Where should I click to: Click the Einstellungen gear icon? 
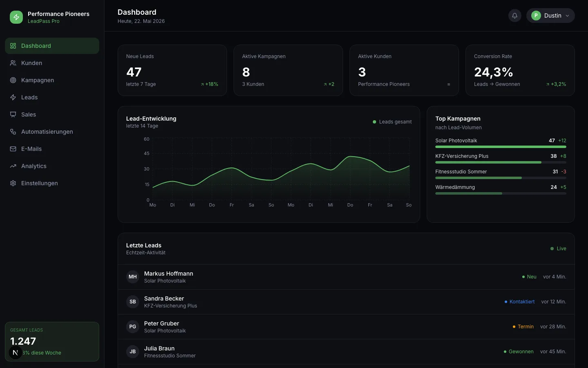pyautogui.click(x=13, y=183)
